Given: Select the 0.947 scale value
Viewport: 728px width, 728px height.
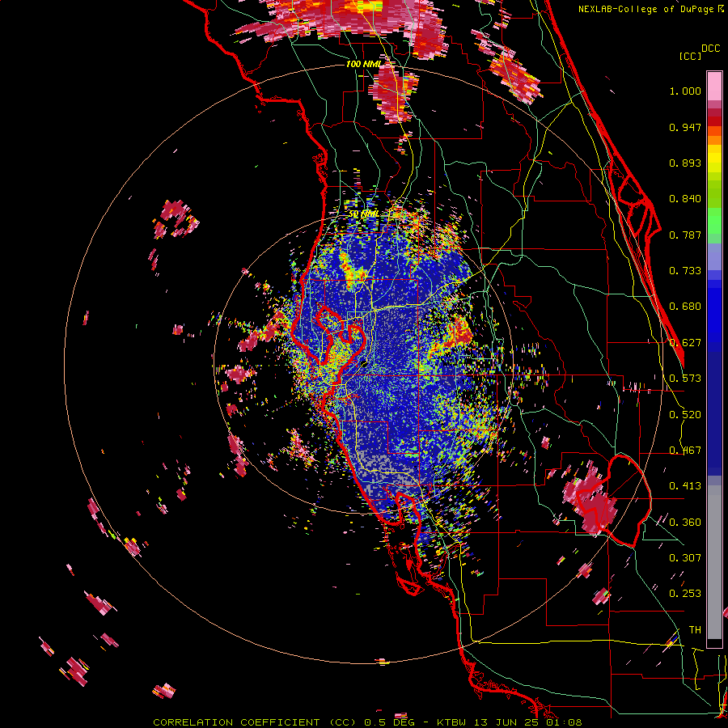Looking at the screenshot, I should [685, 127].
